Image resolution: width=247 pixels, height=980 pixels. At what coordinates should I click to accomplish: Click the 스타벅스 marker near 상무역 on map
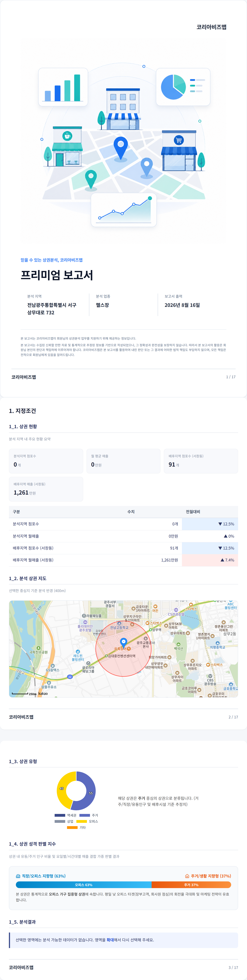click(148, 623)
